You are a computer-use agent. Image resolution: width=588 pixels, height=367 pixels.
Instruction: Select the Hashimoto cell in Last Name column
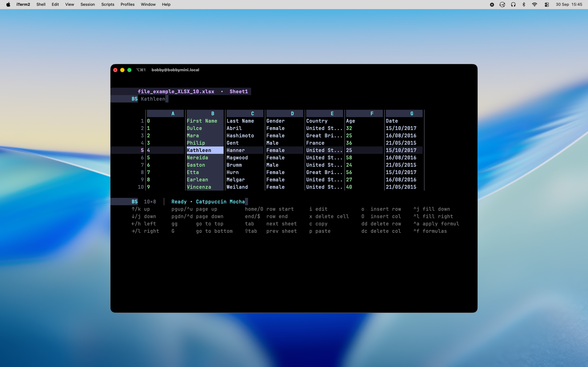click(x=240, y=136)
